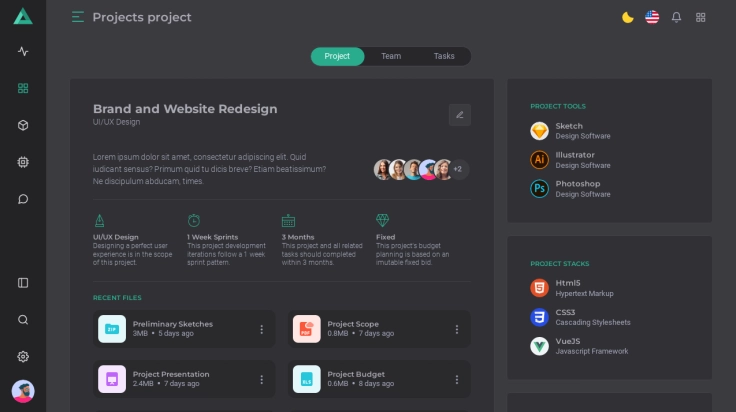
Task: Open the notifications bell icon
Action: 676,17
